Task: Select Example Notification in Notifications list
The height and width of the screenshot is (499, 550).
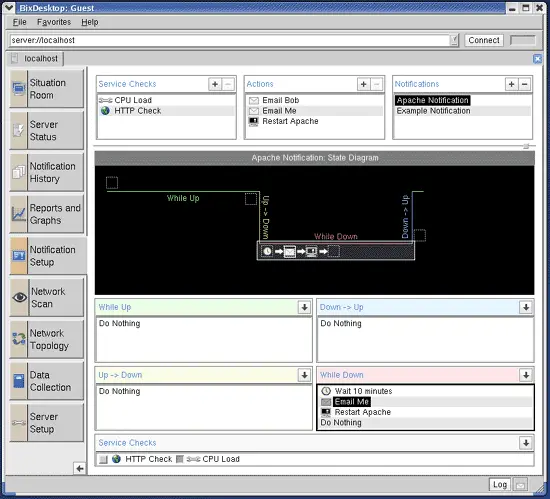Action: 433,111
